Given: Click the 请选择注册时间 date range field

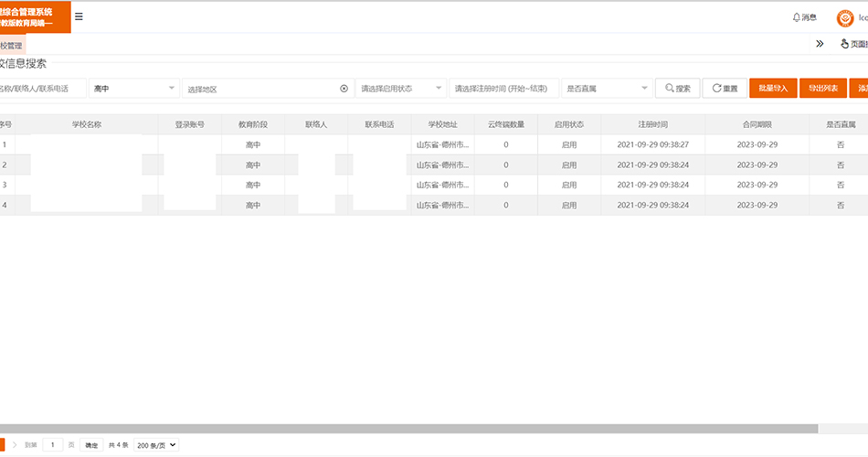Looking at the screenshot, I should [503, 89].
